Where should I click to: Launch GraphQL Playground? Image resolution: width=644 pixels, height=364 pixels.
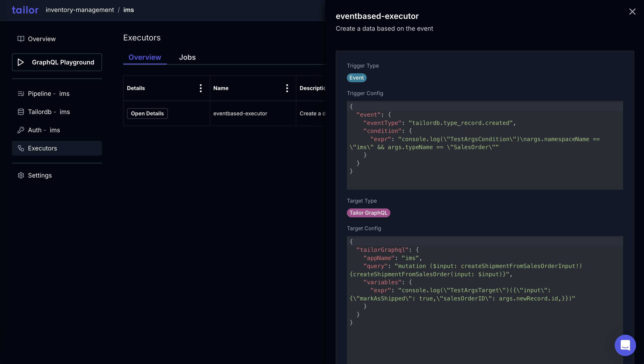click(x=57, y=62)
